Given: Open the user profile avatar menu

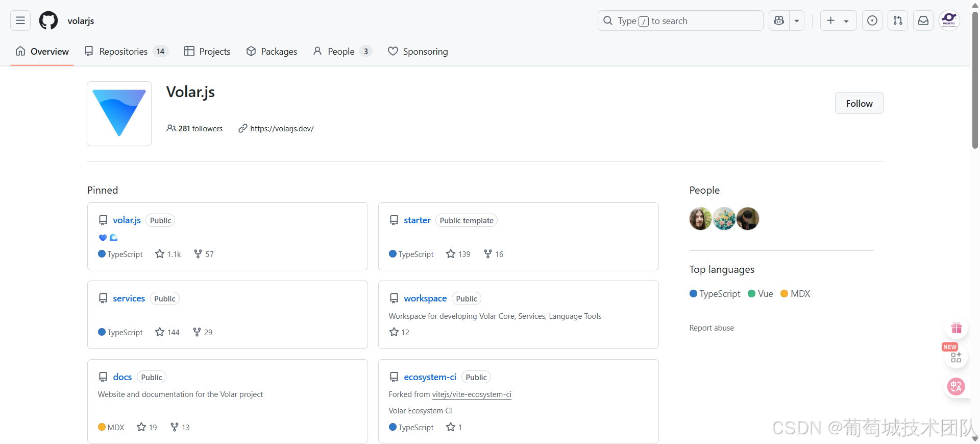Looking at the screenshot, I should click(x=949, y=20).
